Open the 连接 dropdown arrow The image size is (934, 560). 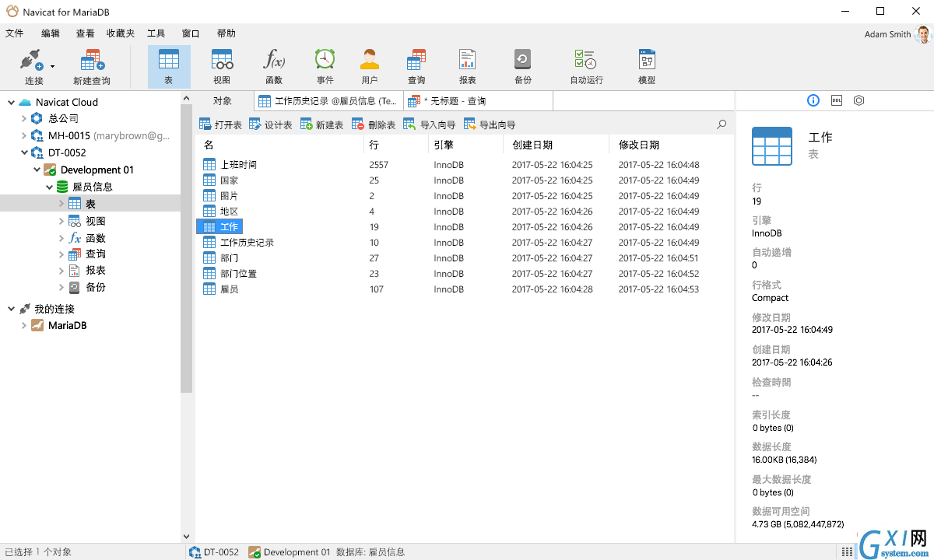[x=53, y=67]
